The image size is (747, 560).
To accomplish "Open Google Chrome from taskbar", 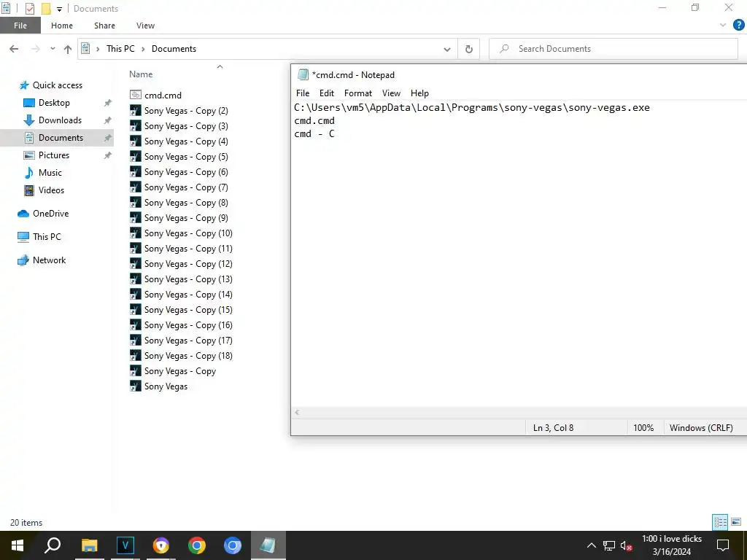I will tap(197, 545).
